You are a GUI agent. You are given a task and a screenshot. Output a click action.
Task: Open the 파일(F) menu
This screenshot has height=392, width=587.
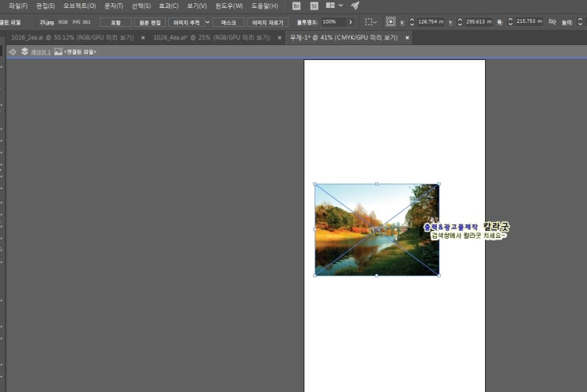[x=18, y=6]
